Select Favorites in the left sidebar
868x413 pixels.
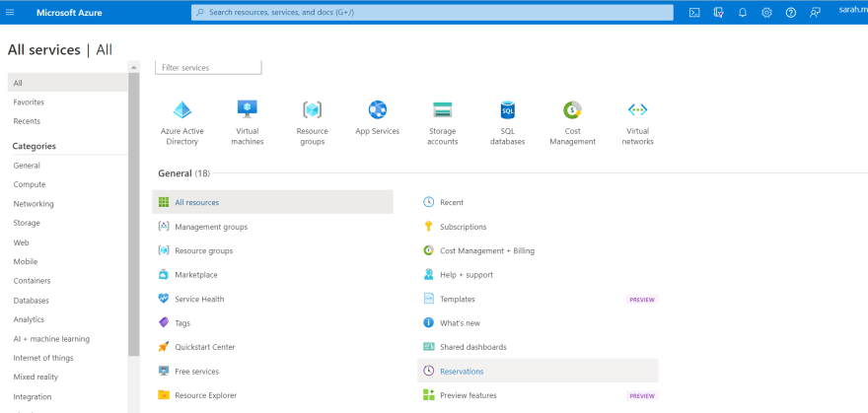pyautogui.click(x=29, y=103)
